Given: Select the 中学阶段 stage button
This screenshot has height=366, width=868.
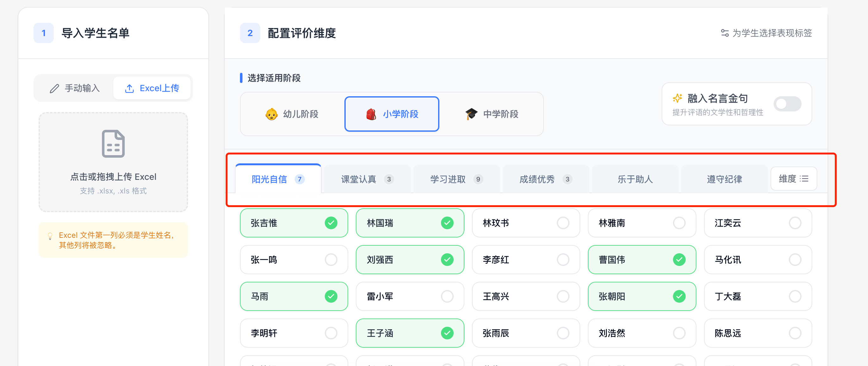Looking at the screenshot, I should [493, 114].
